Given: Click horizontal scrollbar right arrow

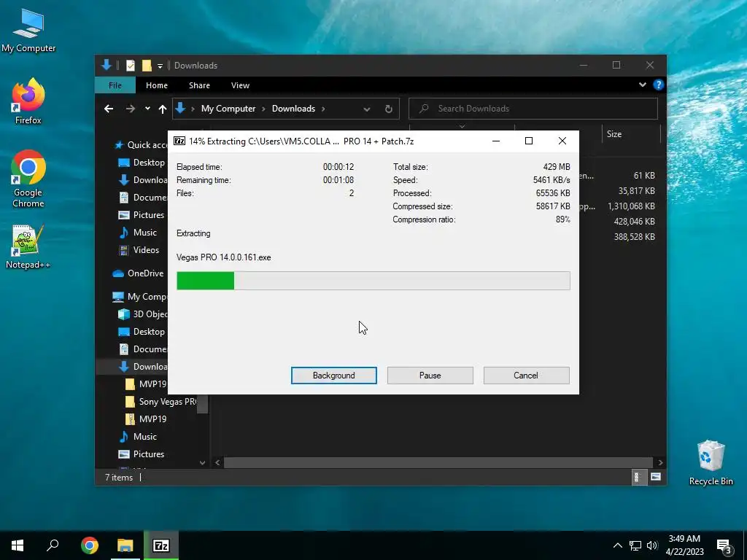Looking at the screenshot, I should [660, 463].
